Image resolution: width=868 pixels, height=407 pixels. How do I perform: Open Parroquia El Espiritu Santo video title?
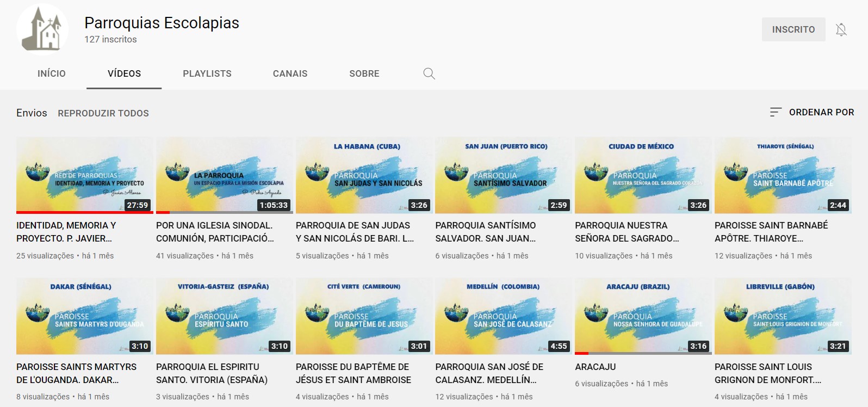(212, 373)
